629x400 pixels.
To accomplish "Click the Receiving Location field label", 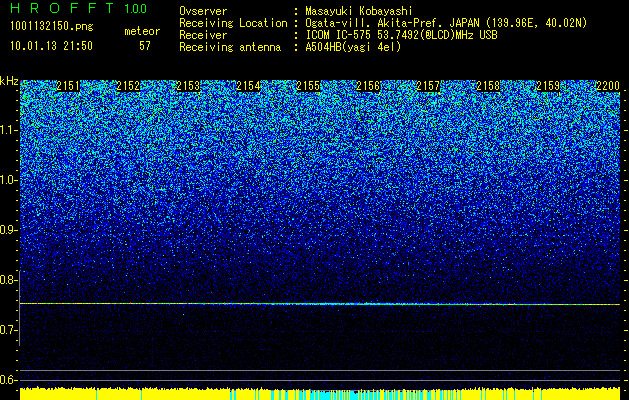I will click(x=233, y=23).
